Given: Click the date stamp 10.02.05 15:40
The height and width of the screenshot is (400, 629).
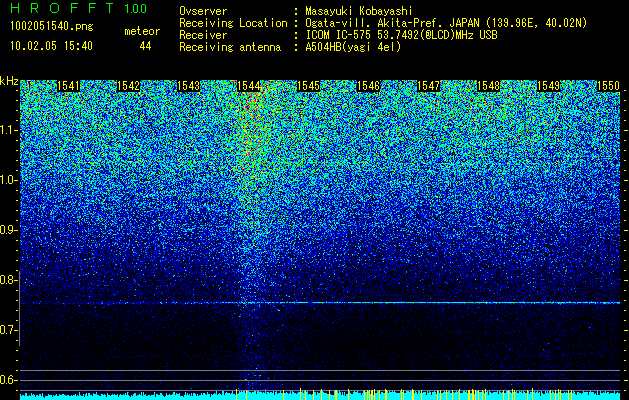Looking at the screenshot, I should coord(51,46).
